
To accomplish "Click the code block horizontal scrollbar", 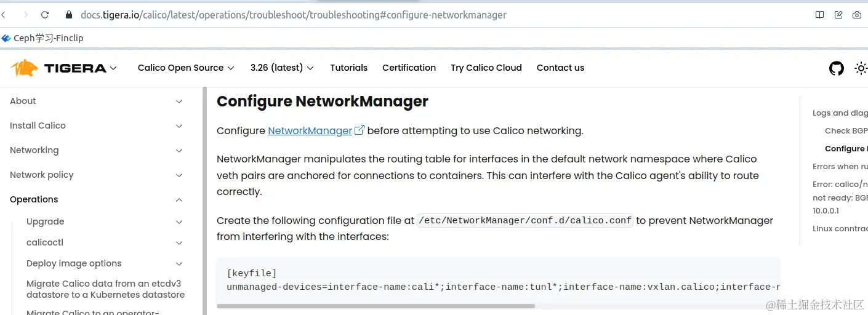I will [x=376, y=306].
